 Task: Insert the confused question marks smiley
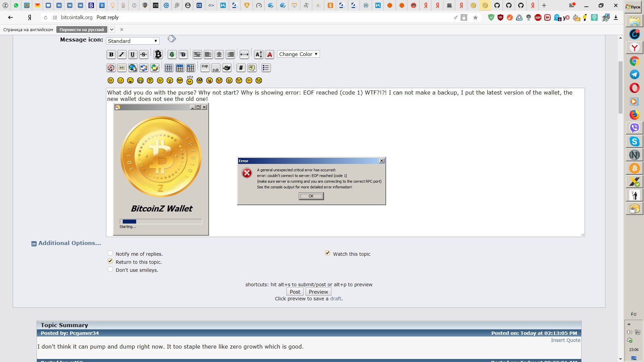click(190, 80)
